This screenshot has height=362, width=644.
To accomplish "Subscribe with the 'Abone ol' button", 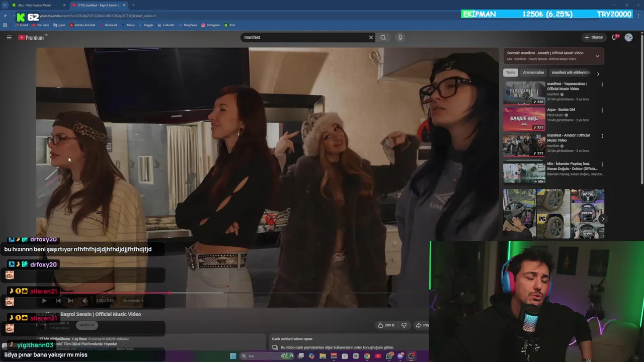I will (87, 325).
